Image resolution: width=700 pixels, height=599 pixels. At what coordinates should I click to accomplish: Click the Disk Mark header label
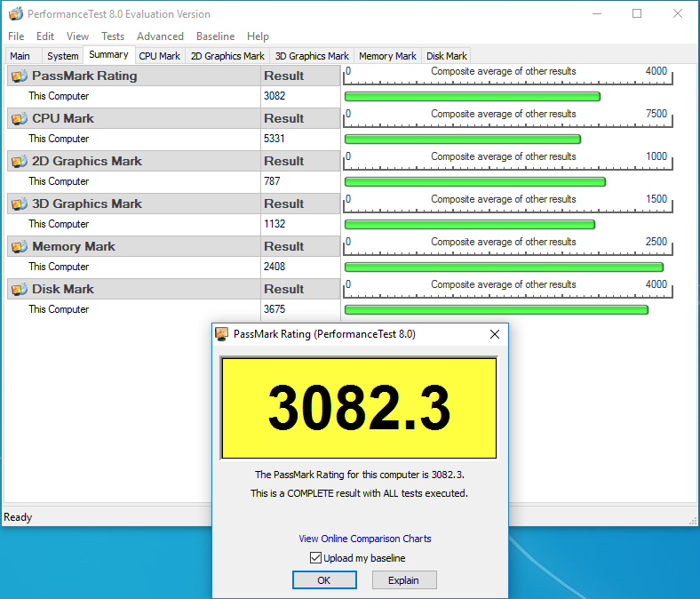pos(63,290)
